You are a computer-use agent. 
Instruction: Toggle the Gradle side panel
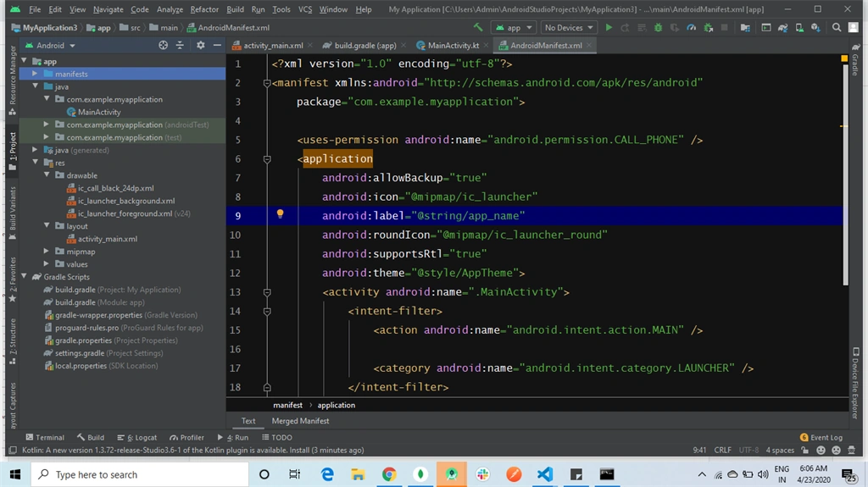click(856, 60)
